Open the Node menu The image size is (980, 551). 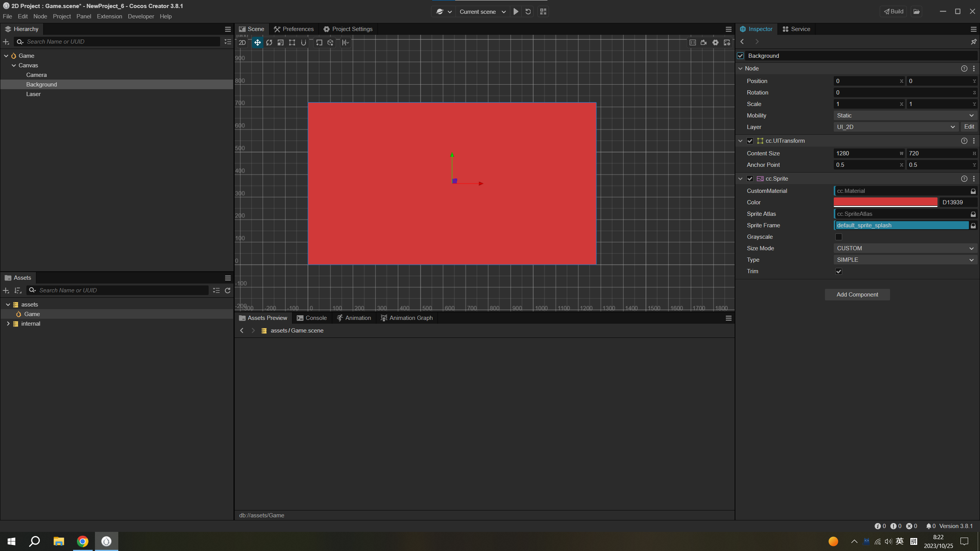(40, 16)
